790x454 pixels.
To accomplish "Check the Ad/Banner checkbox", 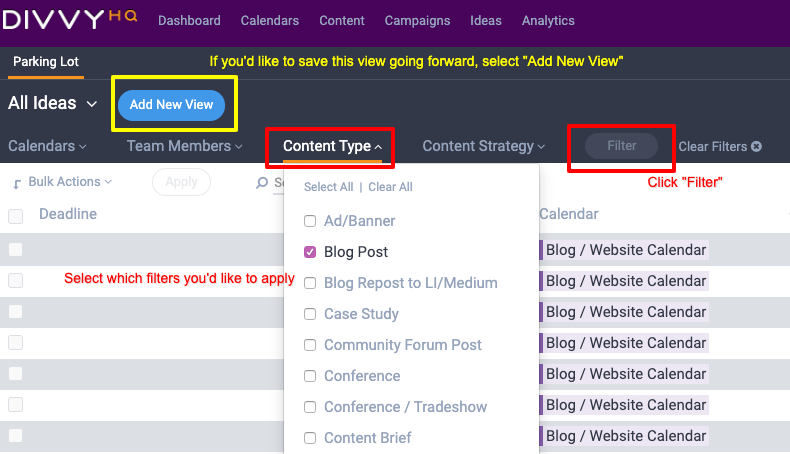I will (x=310, y=221).
